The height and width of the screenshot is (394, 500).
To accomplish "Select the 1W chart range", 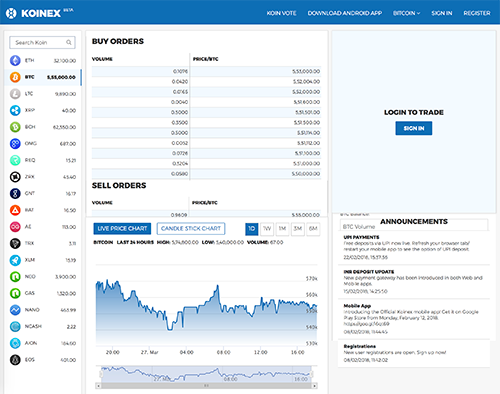I will (267, 229).
